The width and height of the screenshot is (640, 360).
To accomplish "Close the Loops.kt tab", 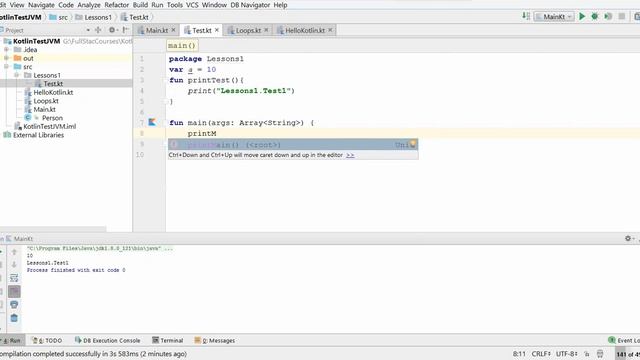I will (266, 30).
